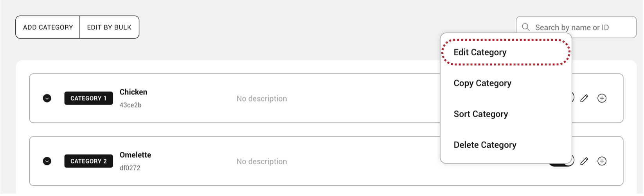Toggle the Omelette category switch
This screenshot has width=644, height=196.
pyautogui.click(x=573, y=161)
